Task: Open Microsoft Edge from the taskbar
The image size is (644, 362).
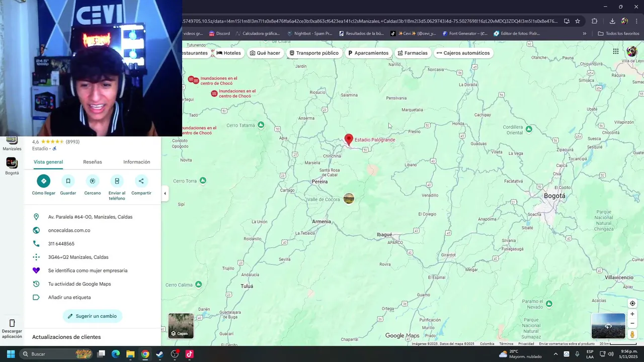Action: (116, 354)
